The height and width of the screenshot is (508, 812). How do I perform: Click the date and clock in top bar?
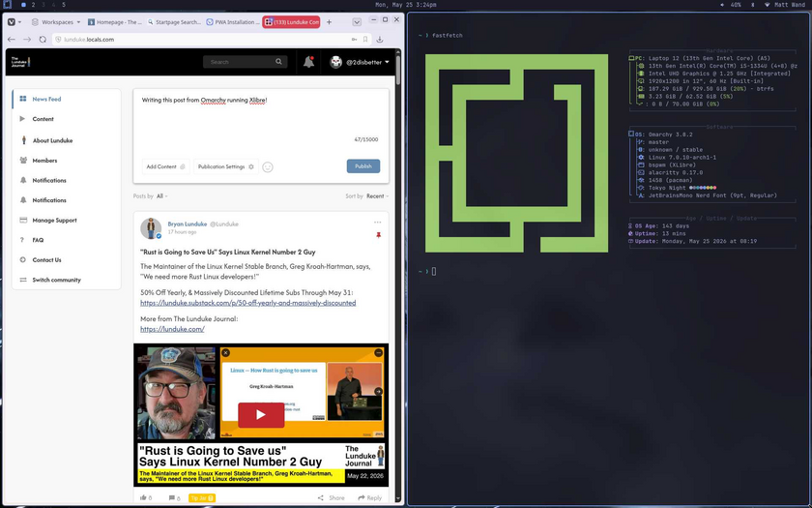(405, 5)
